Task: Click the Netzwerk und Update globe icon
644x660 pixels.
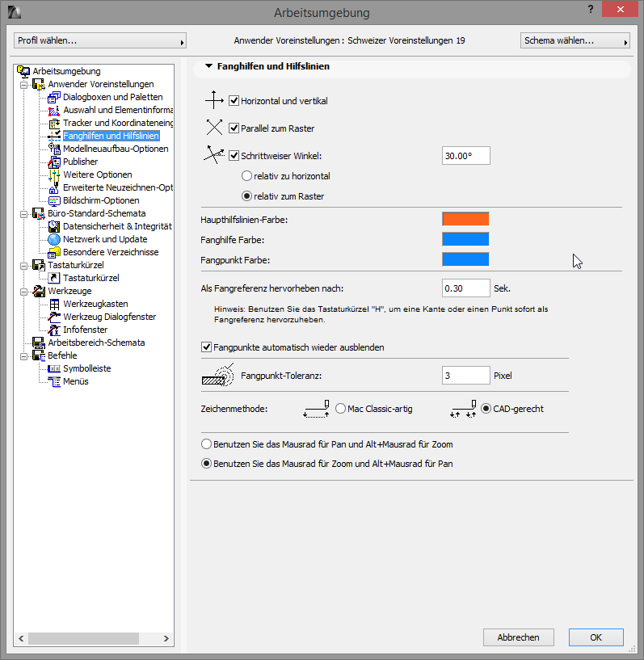Action: tap(54, 239)
